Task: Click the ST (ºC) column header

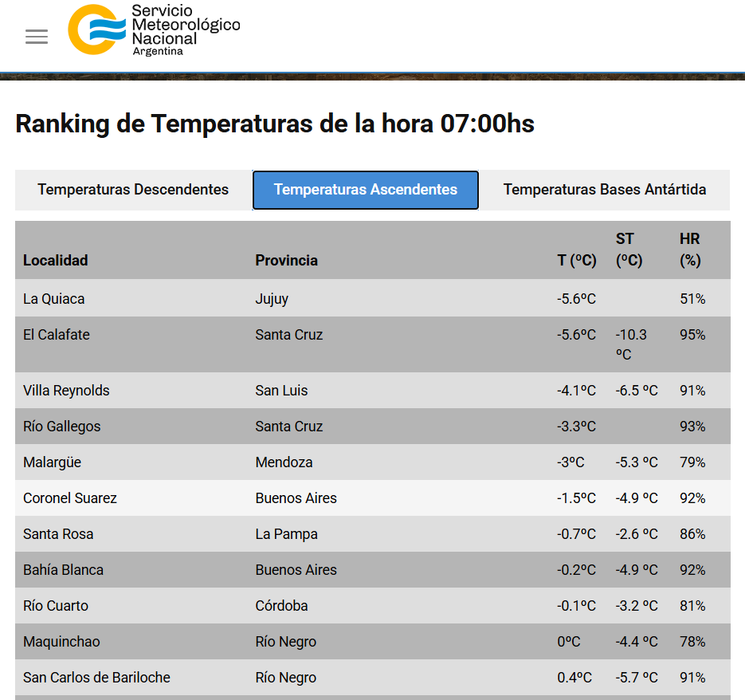Action: [629, 250]
